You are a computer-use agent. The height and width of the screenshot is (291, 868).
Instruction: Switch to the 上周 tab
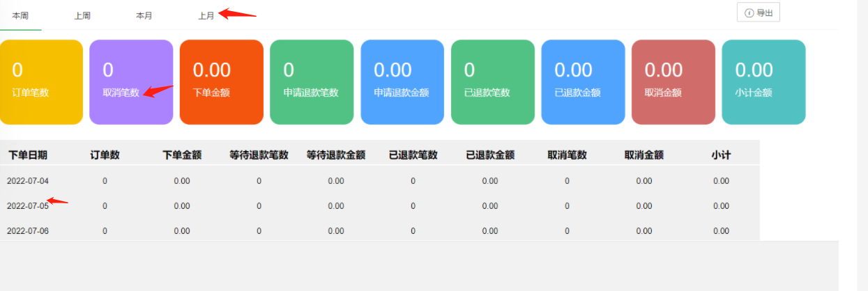click(x=82, y=15)
